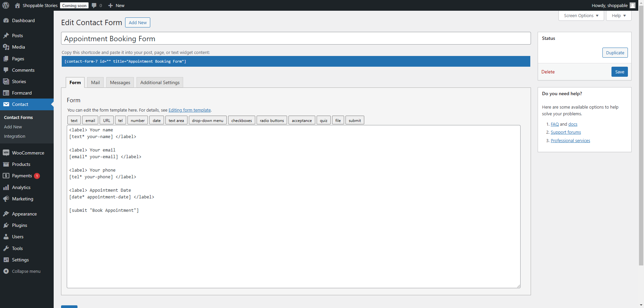Select the contact-form-7 shortcode field
The image size is (644, 308).
click(296, 61)
